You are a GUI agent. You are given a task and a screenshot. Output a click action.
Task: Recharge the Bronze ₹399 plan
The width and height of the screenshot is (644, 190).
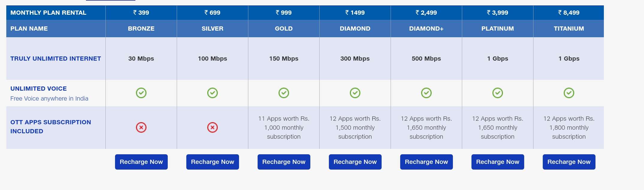coord(141,162)
